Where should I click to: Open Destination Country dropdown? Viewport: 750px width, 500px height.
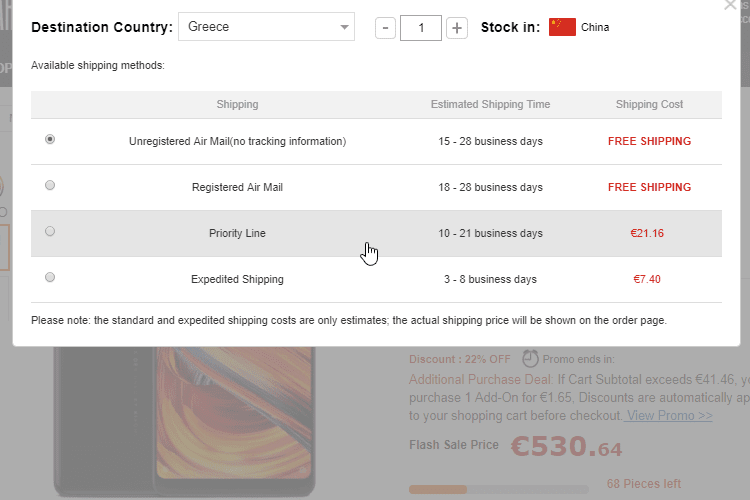pos(265,27)
